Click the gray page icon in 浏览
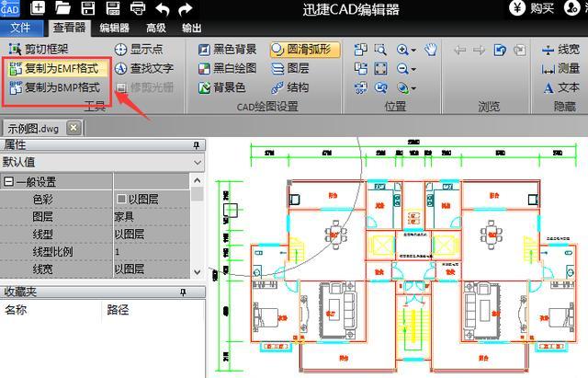Viewport: 588px width, 378px height. pos(519,50)
